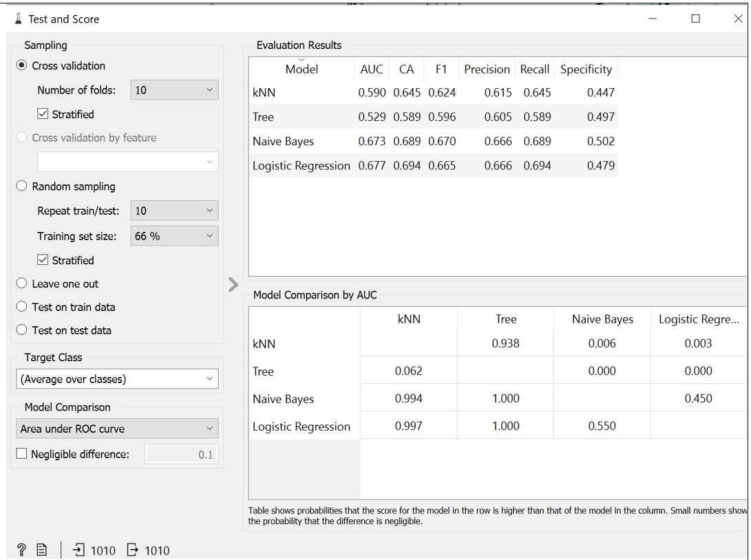Sort results by the Model column header

click(301, 69)
